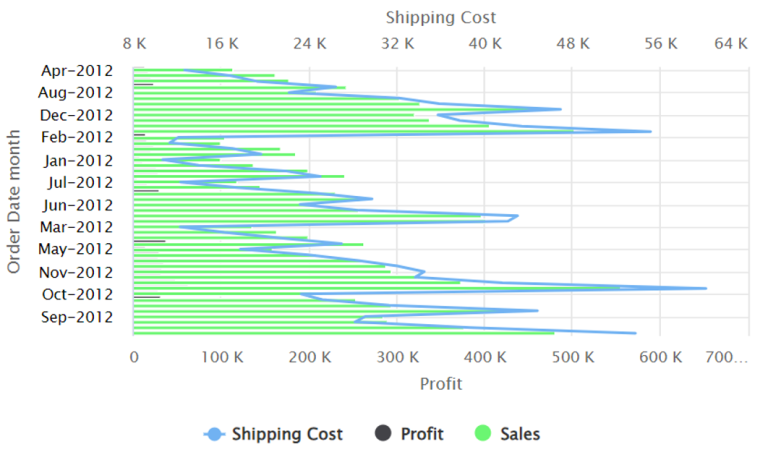Image resolution: width=768 pixels, height=452 pixels.
Task: Click the Sep-2012 axis label
Action: [x=77, y=317]
